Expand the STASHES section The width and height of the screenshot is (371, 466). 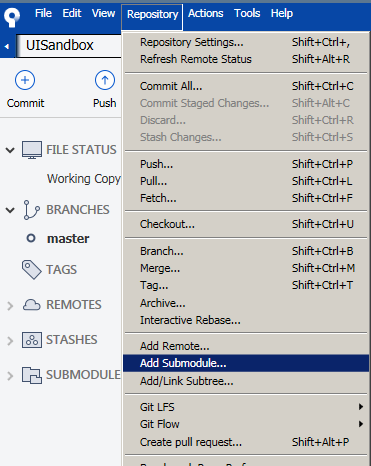click(10, 340)
